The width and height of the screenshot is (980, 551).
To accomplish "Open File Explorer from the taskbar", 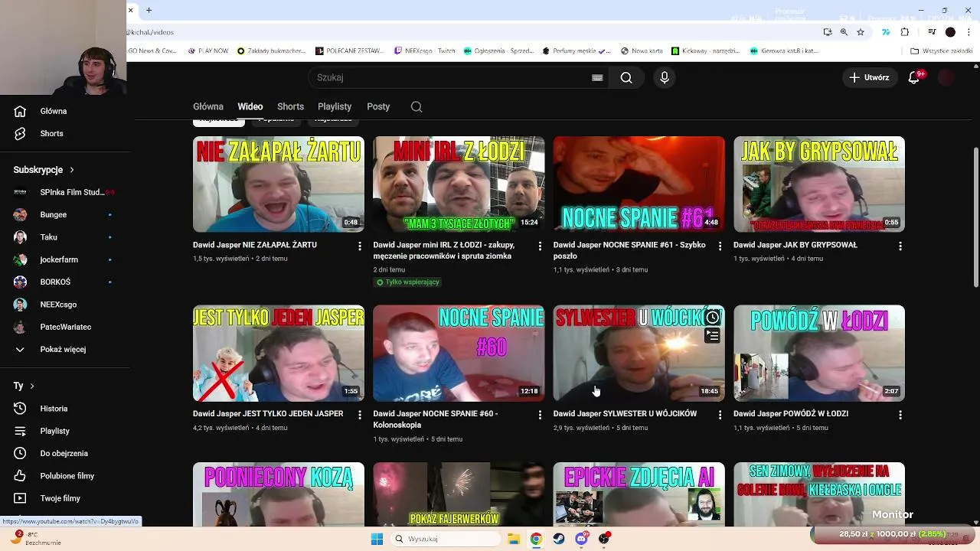I will coord(514,539).
